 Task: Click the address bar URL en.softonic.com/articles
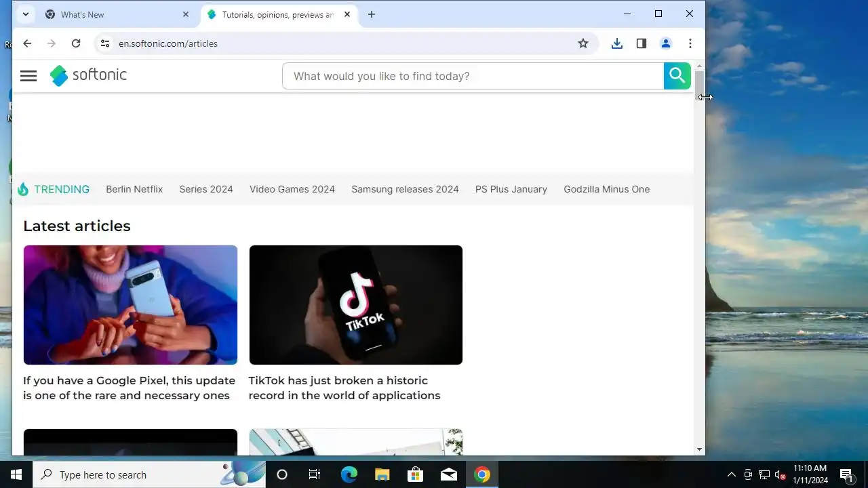[x=168, y=43]
